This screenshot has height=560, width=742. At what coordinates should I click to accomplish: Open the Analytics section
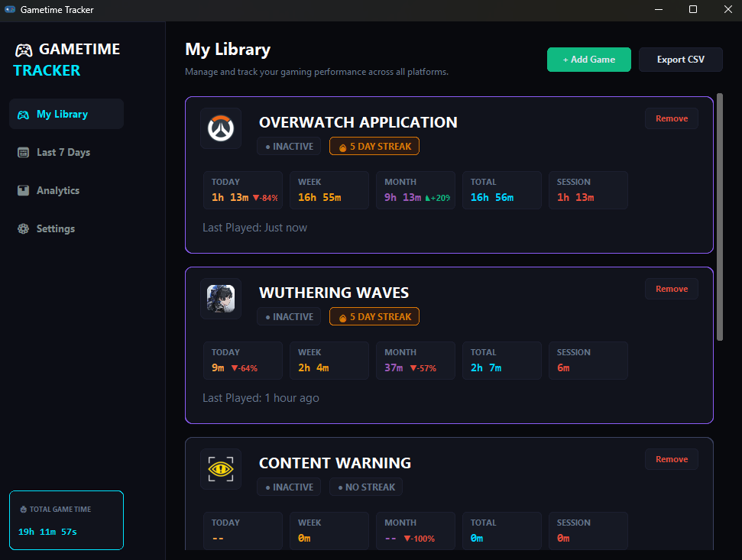[66, 190]
